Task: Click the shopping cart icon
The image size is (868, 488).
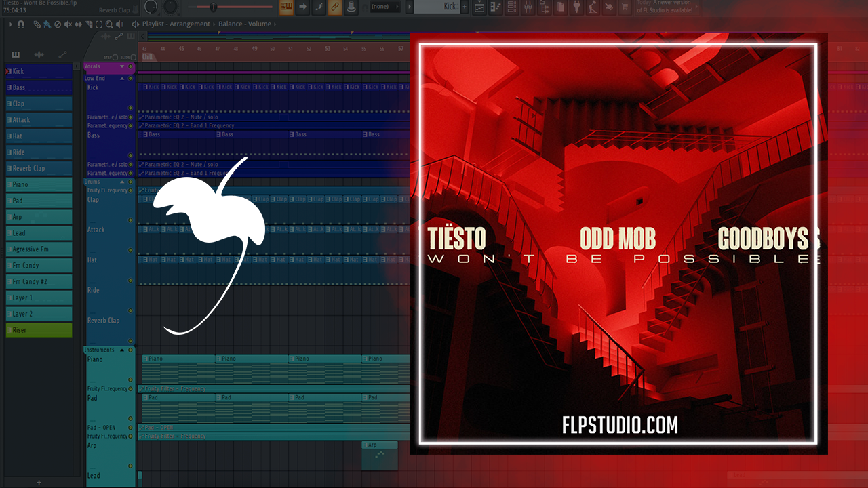Action: point(625,7)
